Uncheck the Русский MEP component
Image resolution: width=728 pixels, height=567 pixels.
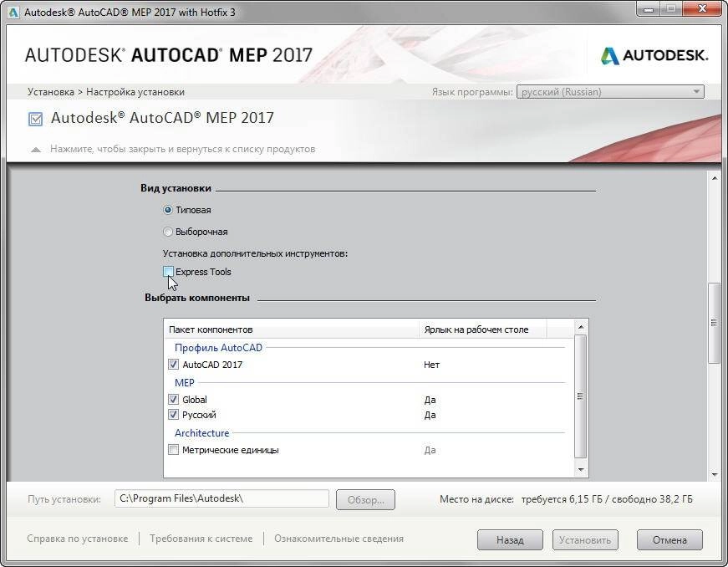[173, 415]
